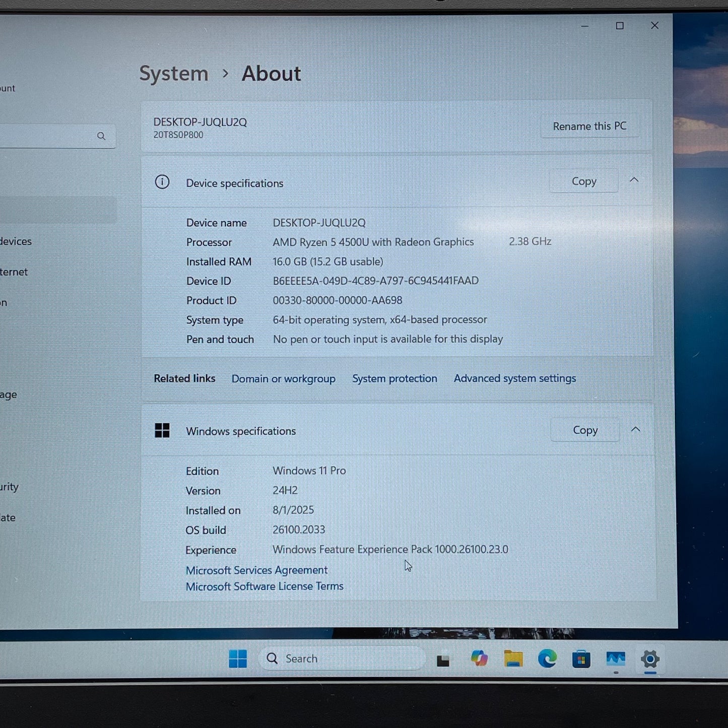The image size is (728, 728).
Task: Open File Explorer from the taskbar
Action: pyautogui.click(x=513, y=659)
